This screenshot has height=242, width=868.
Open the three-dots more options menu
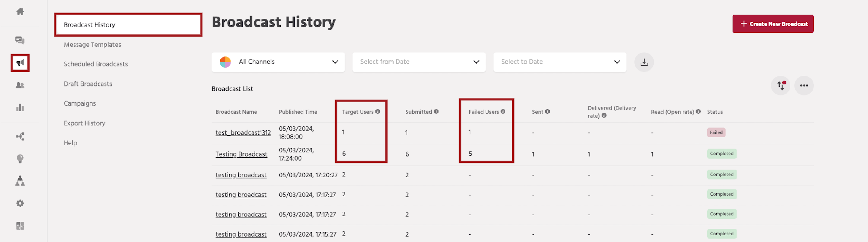[804, 86]
